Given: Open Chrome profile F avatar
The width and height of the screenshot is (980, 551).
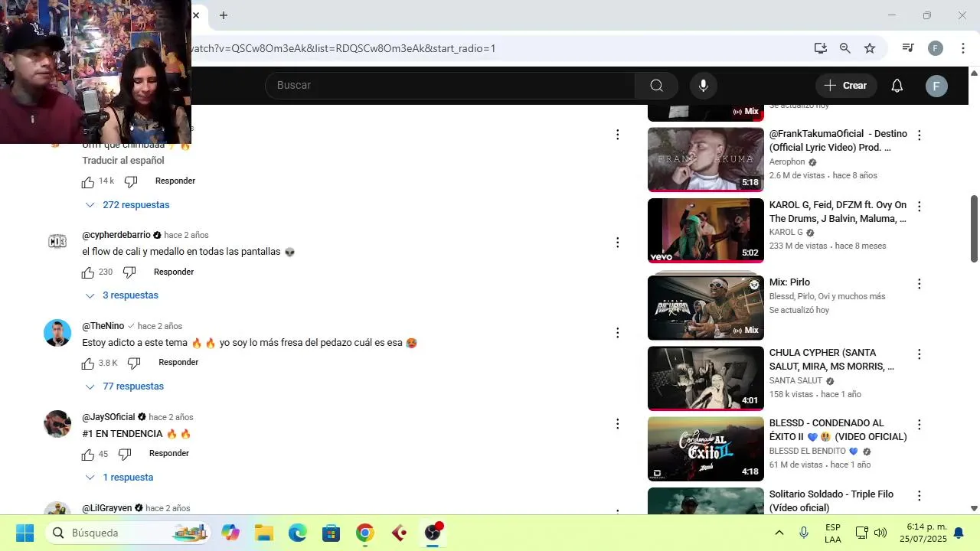Looking at the screenshot, I should point(936,48).
